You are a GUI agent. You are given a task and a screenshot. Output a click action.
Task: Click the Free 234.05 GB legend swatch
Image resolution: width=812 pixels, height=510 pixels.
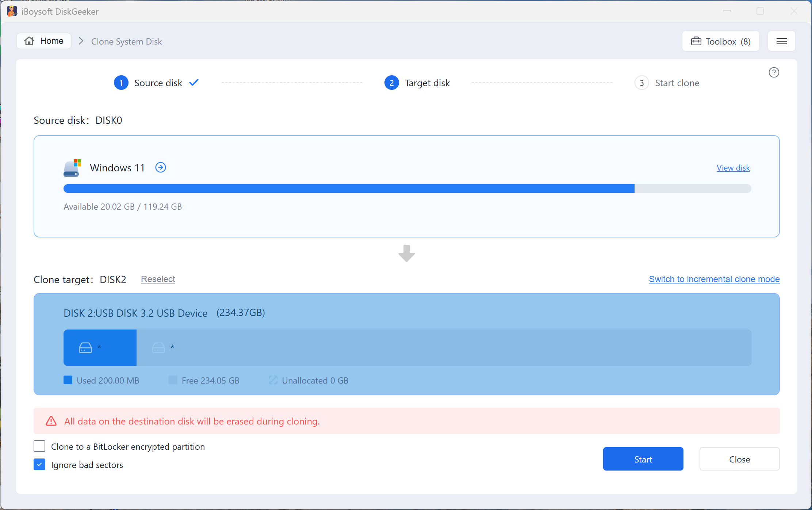pos(173,380)
